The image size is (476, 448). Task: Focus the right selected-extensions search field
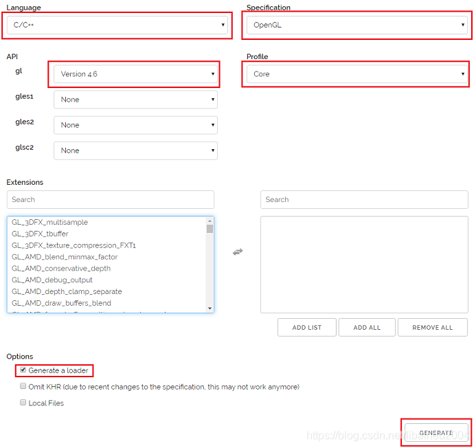click(x=364, y=199)
